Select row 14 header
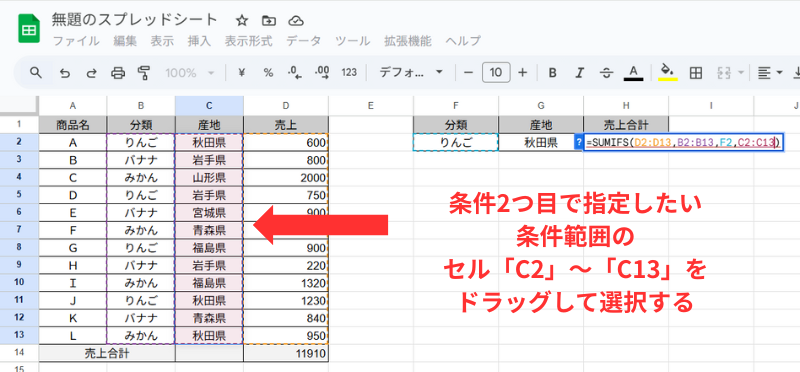 coord(19,353)
